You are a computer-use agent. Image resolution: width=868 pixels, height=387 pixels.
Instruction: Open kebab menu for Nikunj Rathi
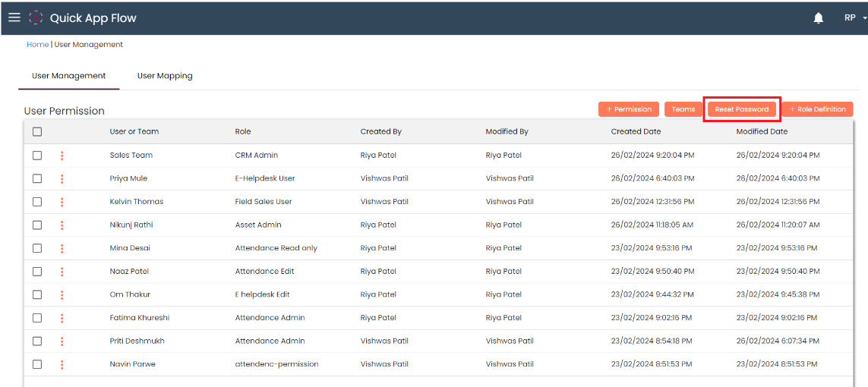[62, 225]
